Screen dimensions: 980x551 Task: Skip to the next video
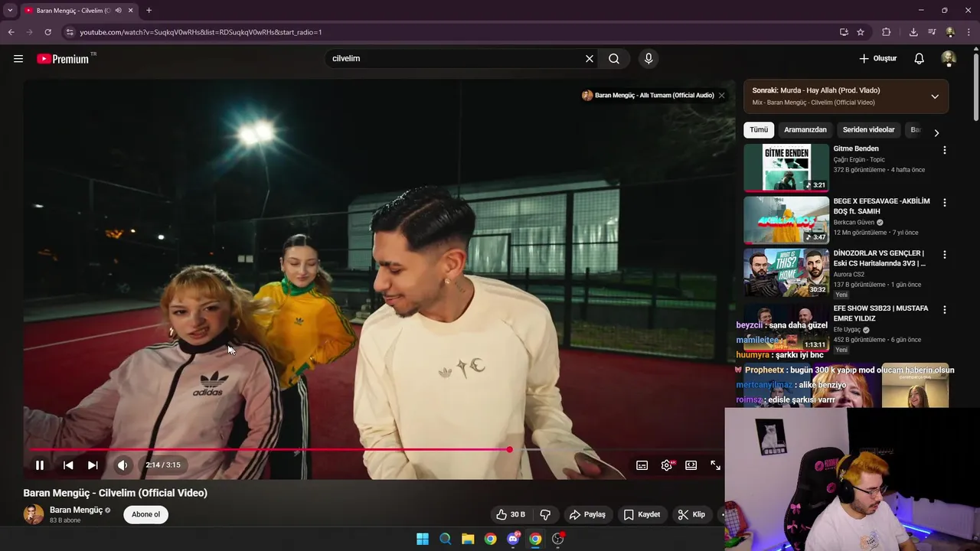point(93,465)
